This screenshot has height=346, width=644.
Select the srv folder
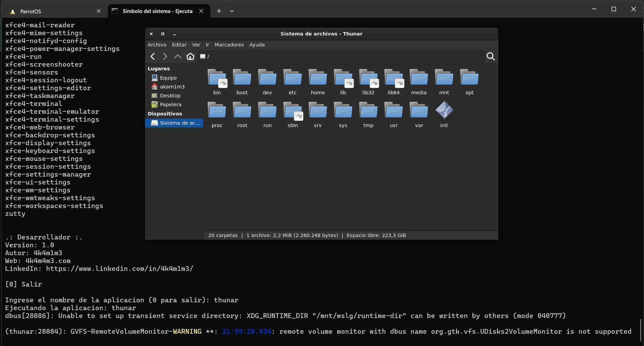pos(318,115)
